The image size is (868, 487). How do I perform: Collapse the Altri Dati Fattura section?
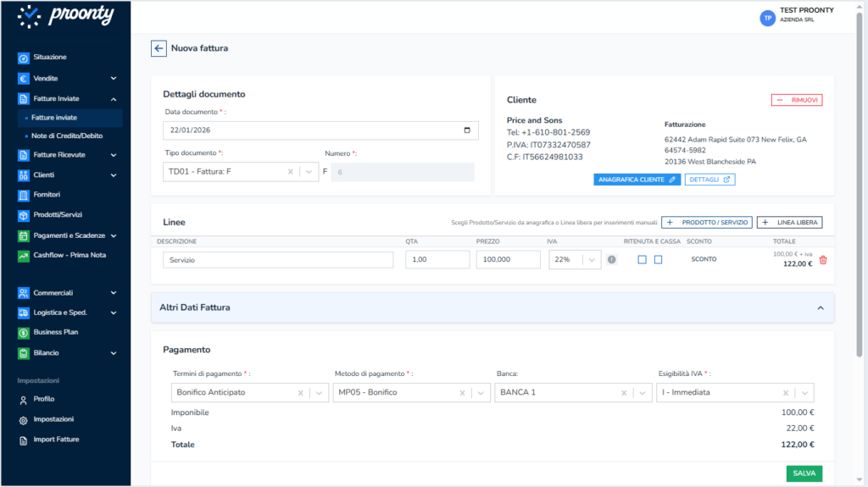[x=820, y=308]
